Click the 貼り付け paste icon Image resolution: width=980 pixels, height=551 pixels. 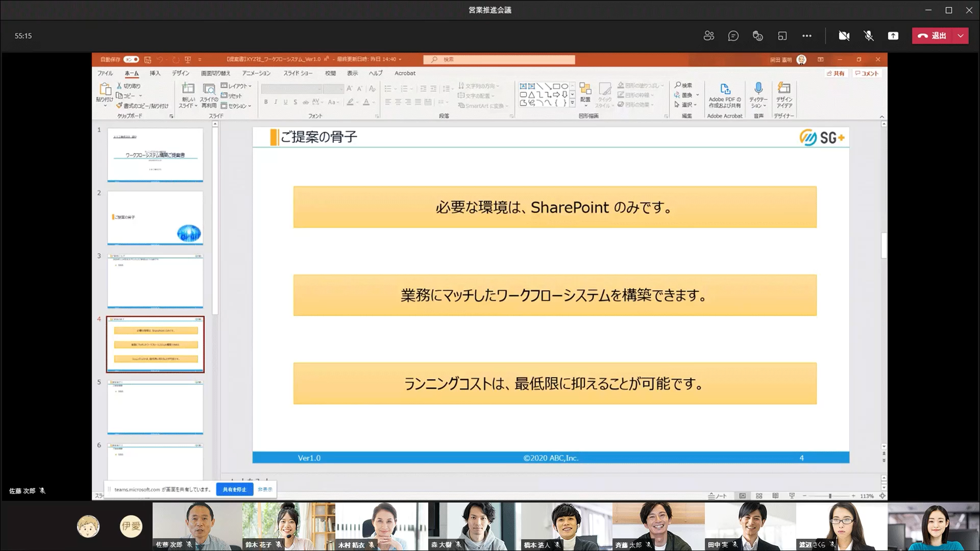point(105,89)
